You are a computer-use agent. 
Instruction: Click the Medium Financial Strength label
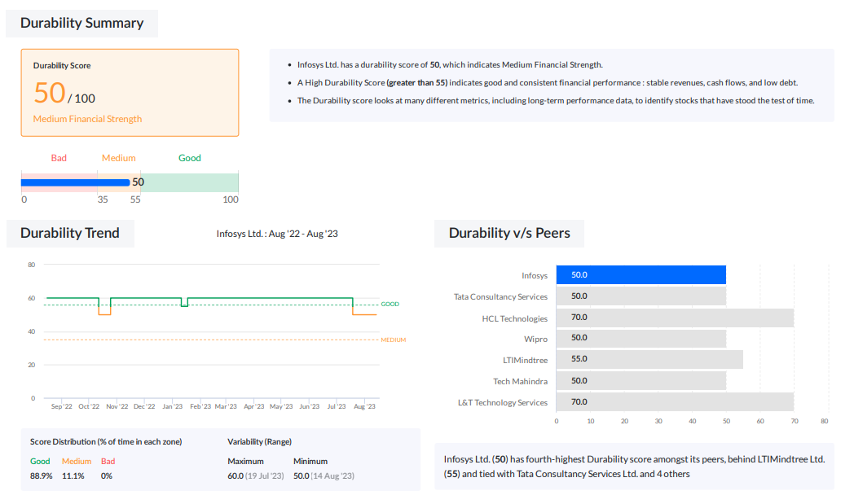87,119
